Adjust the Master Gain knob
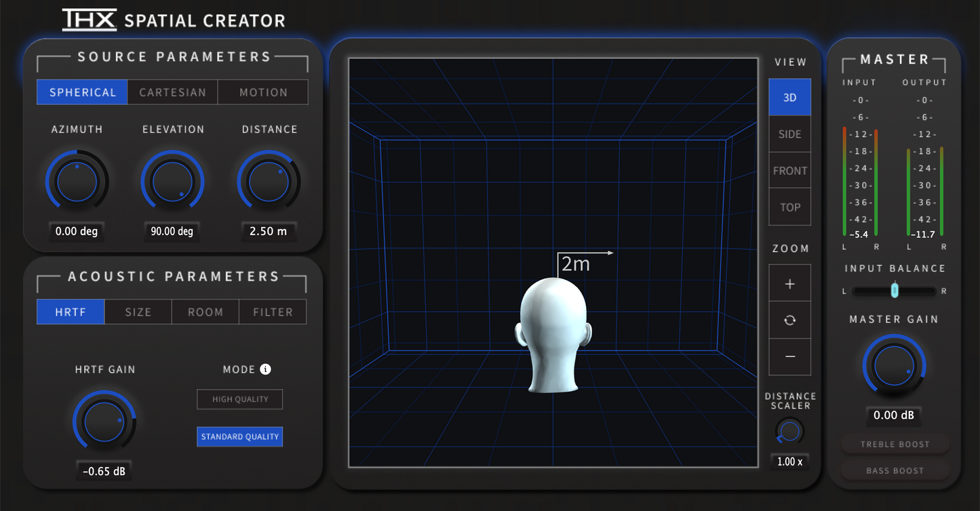This screenshot has height=511, width=980. click(x=894, y=366)
